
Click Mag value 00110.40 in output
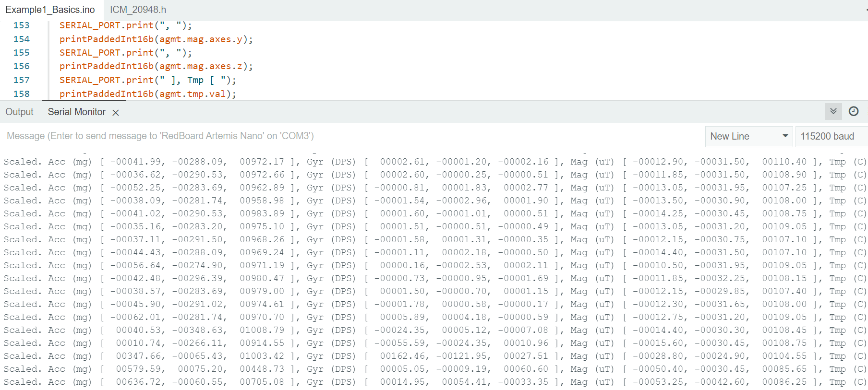[x=784, y=162]
